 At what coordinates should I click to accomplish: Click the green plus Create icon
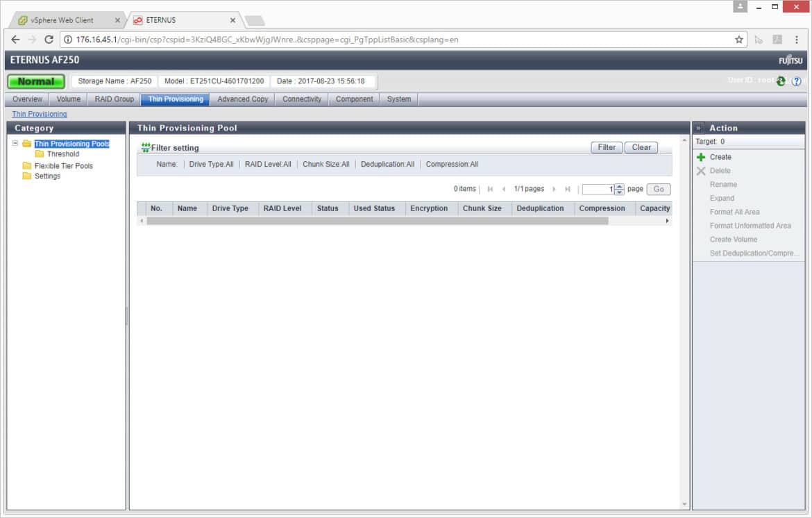tap(701, 157)
